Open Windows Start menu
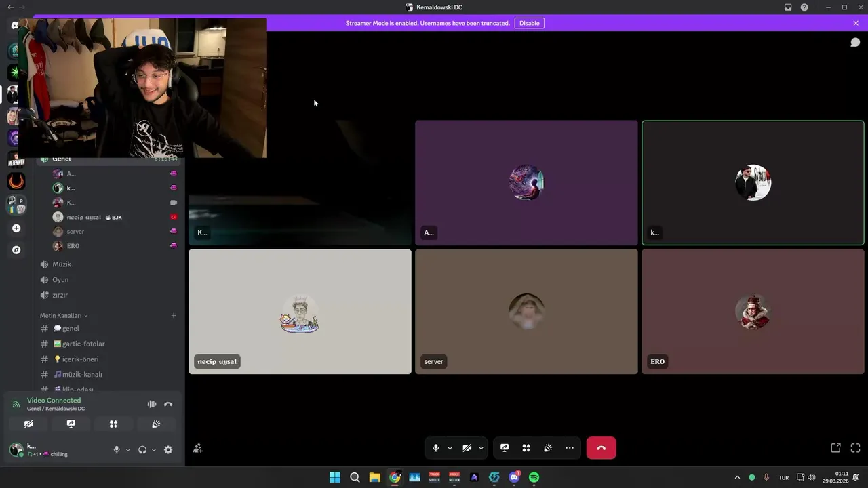Screen dimensions: 868x488 pos(335,477)
